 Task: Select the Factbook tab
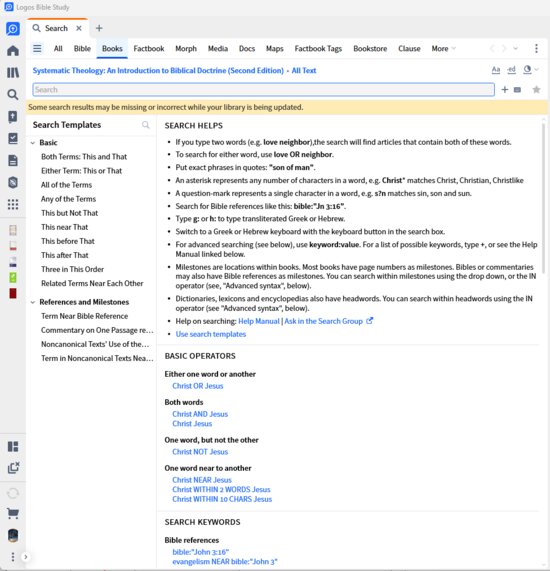point(149,48)
